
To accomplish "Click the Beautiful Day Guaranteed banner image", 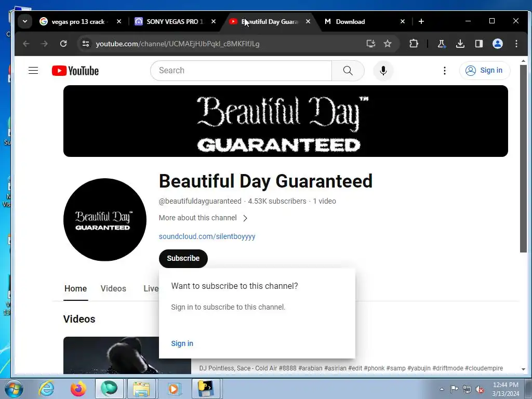I will (285, 121).
